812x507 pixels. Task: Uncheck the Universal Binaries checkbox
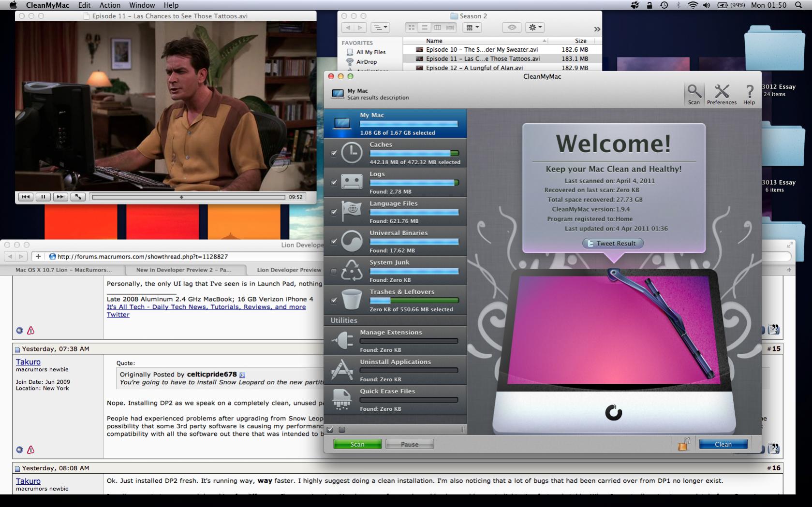coord(334,242)
